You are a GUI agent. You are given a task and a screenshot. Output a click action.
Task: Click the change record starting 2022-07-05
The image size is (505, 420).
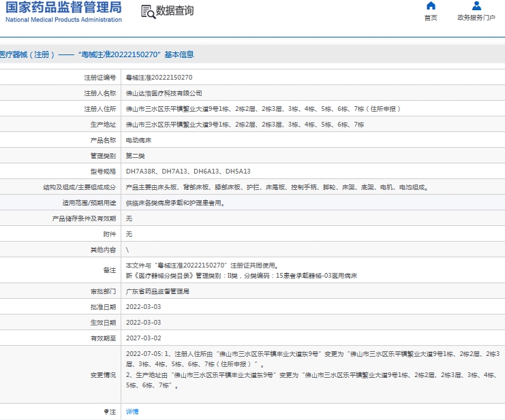click(x=313, y=359)
